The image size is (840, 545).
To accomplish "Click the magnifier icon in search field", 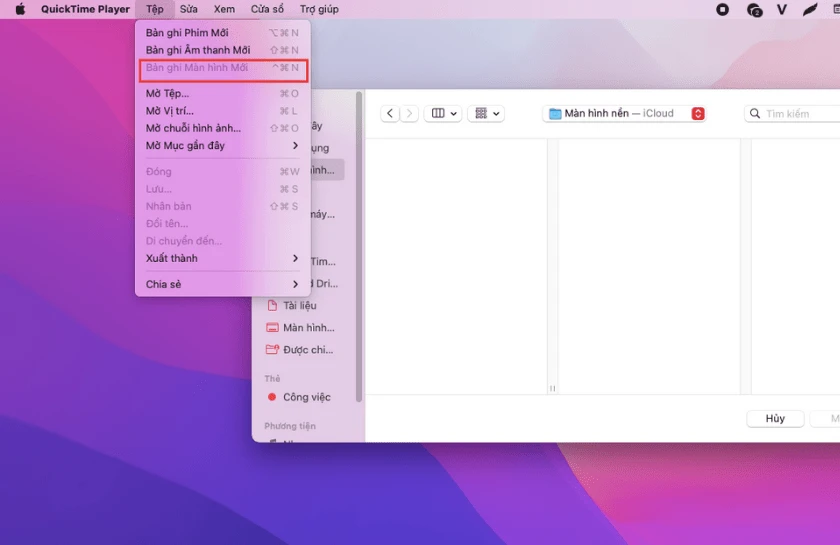I will click(x=755, y=114).
